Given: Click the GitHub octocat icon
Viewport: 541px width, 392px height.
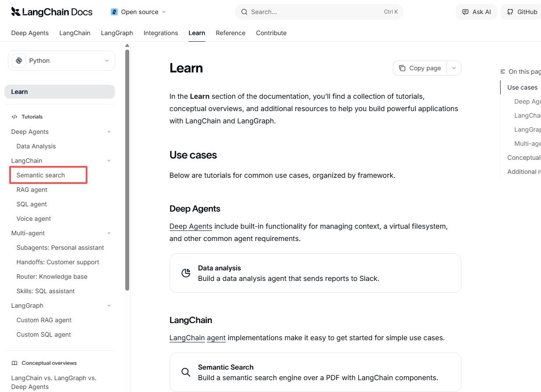Looking at the screenshot, I should pyautogui.click(x=510, y=12).
